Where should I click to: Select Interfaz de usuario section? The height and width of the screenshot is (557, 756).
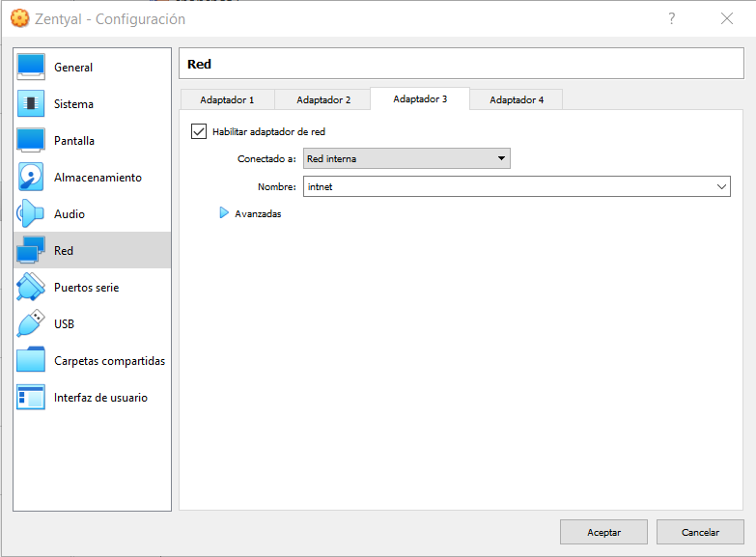(x=100, y=398)
